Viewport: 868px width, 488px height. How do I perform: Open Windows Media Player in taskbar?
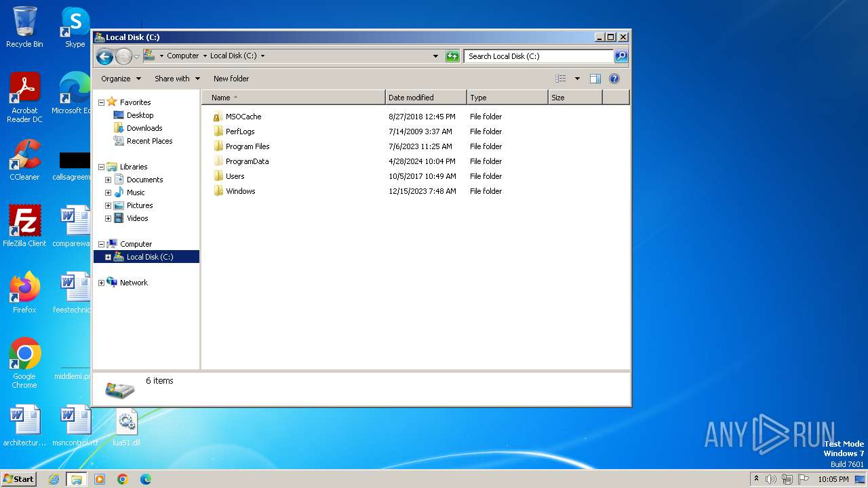coord(100,479)
